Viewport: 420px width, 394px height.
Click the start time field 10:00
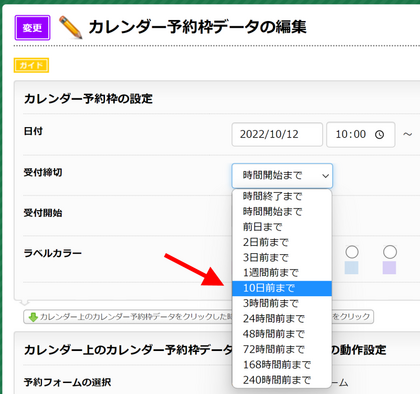click(361, 134)
